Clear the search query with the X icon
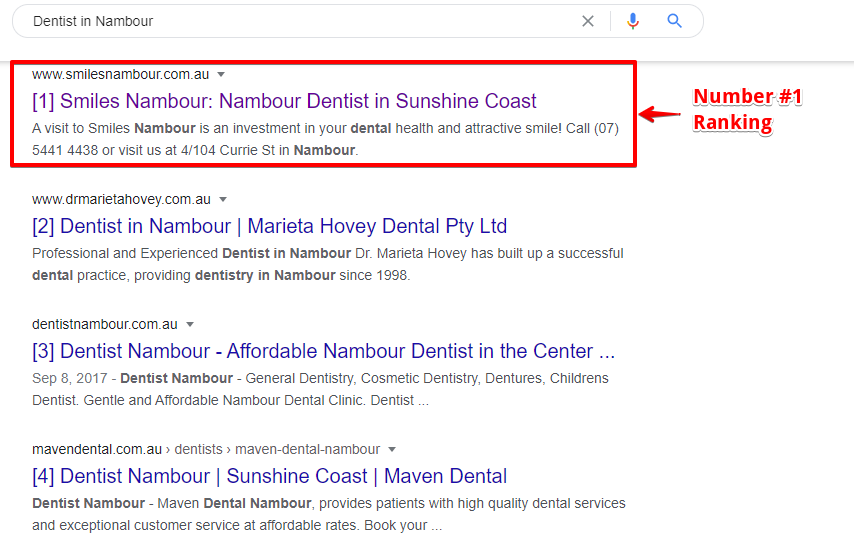The height and width of the screenshot is (552, 854). click(x=588, y=21)
